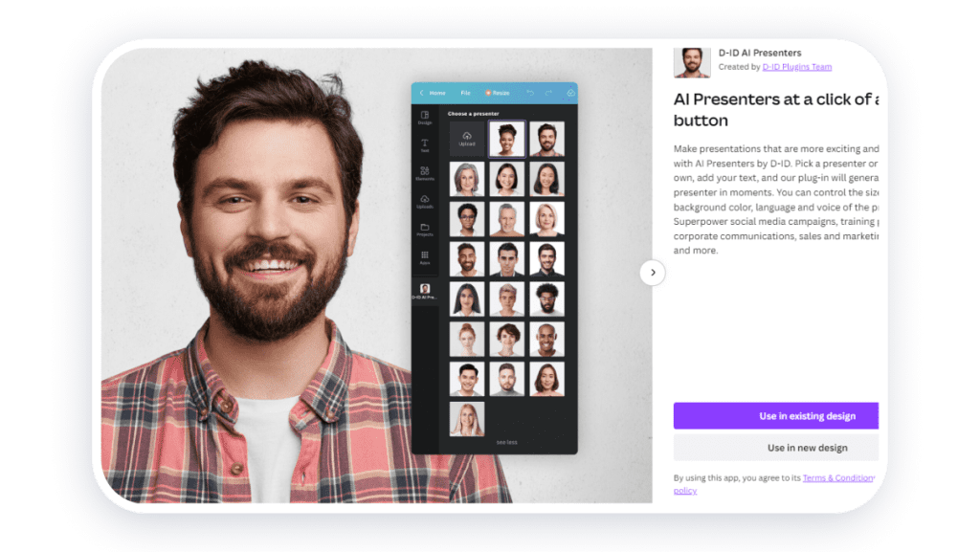
Task: Select the blonde woman presenter in last row
Action: pyautogui.click(x=467, y=419)
